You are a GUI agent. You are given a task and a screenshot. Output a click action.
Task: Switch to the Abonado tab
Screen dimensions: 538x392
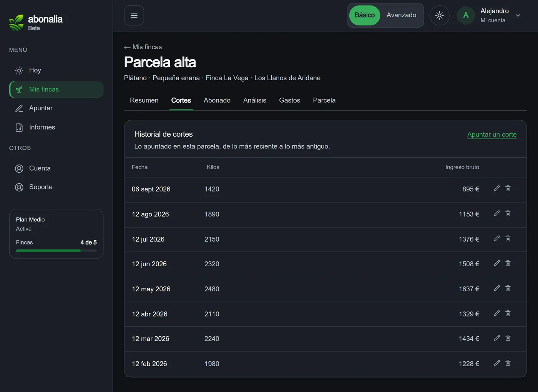pos(217,100)
